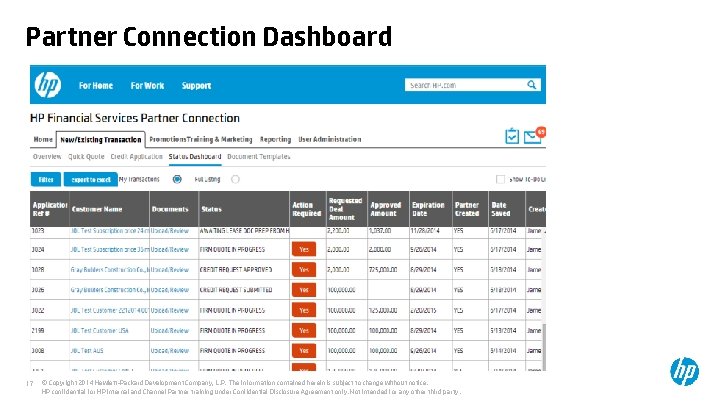The width and height of the screenshot is (720, 405).
Task: Click the export to excel button
Action: click(91, 180)
